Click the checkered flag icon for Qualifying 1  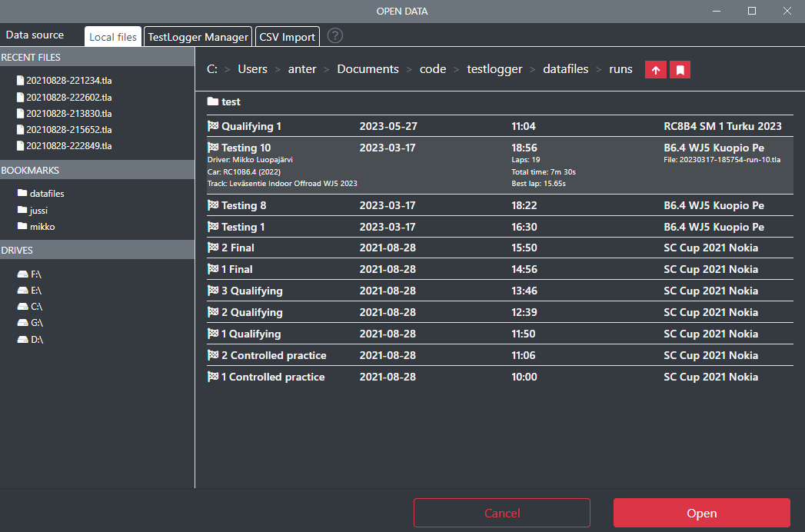tap(213, 126)
